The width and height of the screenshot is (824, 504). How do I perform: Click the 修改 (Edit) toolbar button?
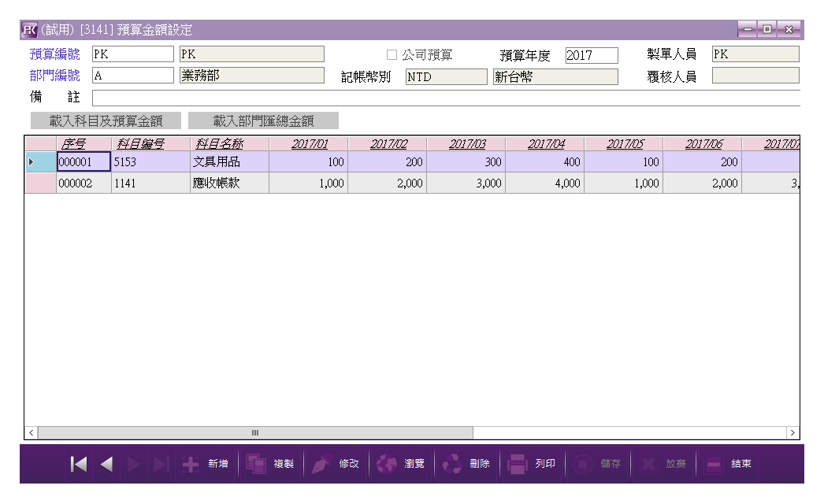point(336,465)
